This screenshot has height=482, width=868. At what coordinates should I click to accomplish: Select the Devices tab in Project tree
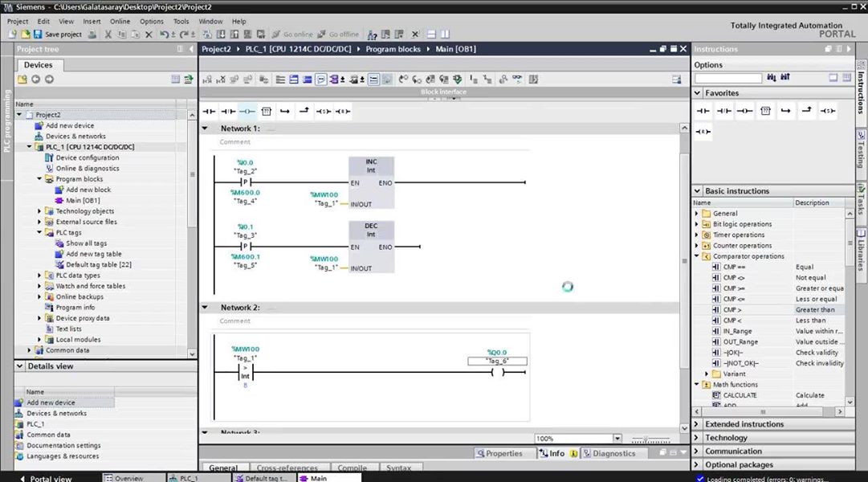click(x=39, y=65)
